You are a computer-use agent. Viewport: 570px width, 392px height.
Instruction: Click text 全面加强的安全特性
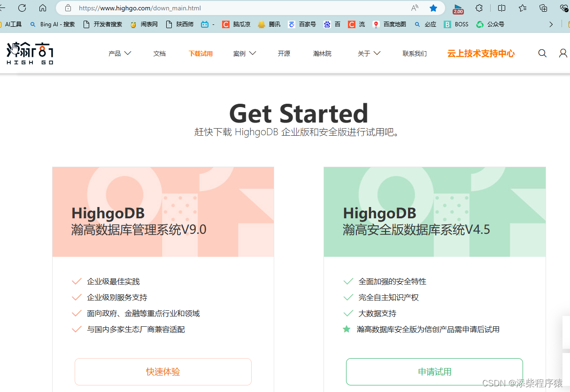click(x=393, y=282)
